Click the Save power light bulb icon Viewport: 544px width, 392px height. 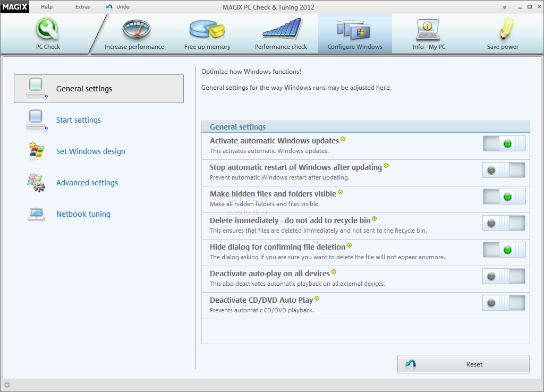(506, 29)
